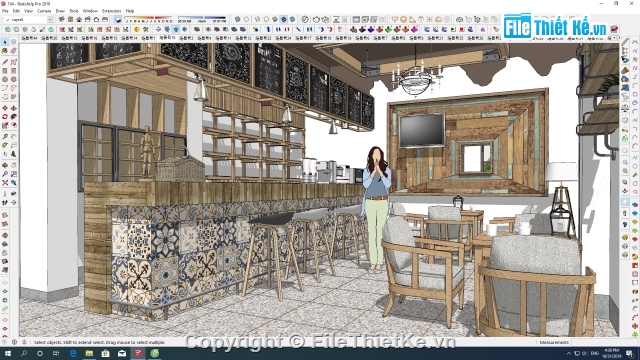The width and height of the screenshot is (640, 360).
Task: Enable Wireframe face style
Action: (x=257, y=19)
